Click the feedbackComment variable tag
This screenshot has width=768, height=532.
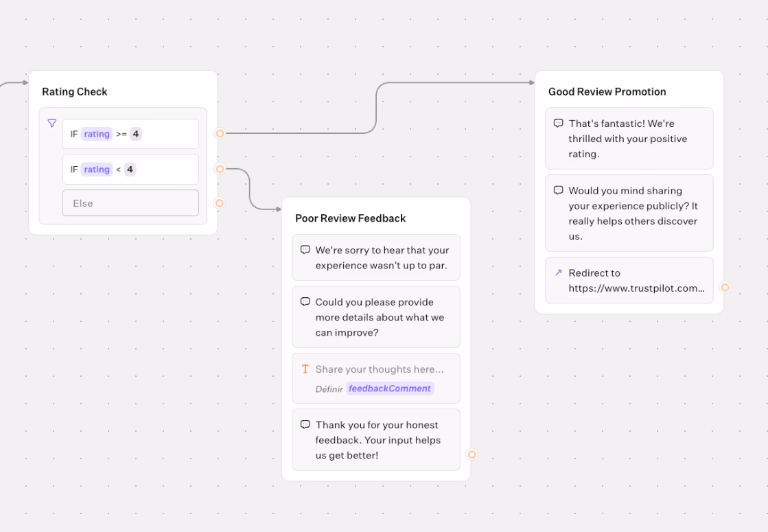pyautogui.click(x=390, y=389)
